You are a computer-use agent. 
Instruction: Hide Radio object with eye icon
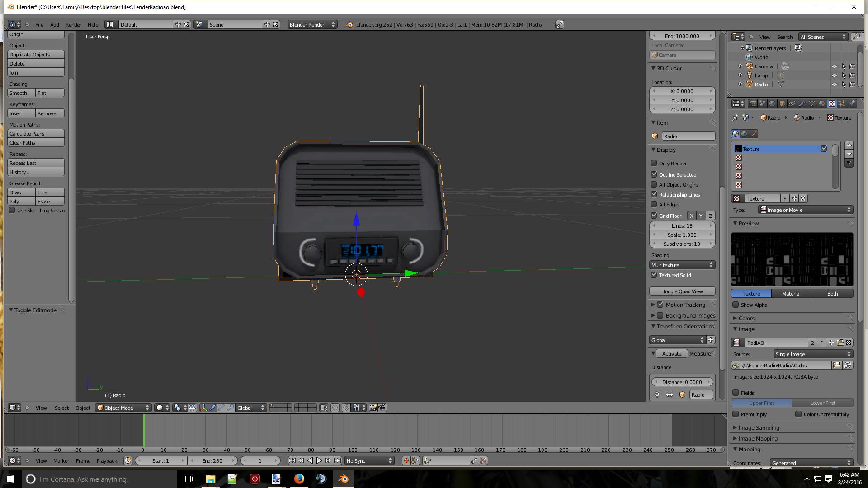pyautogui.click(x=834, y=84)
